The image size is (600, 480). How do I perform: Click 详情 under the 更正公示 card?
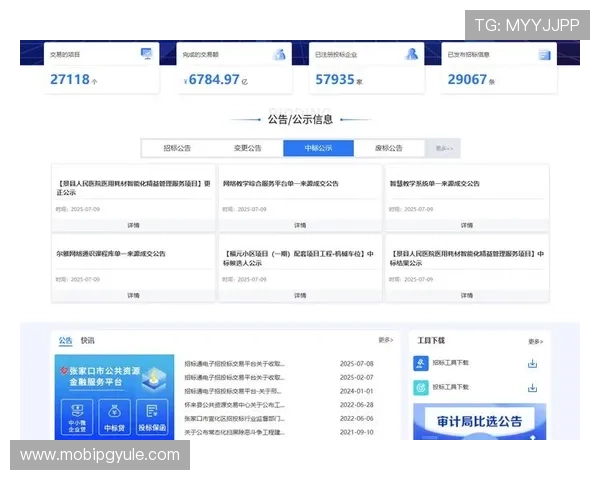pos(134,225)
